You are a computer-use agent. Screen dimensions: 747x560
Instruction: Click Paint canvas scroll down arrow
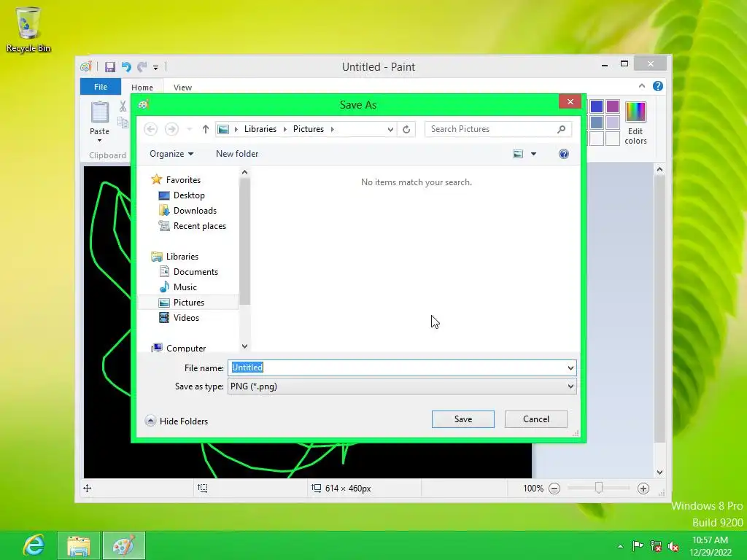(x=659, y=472)
